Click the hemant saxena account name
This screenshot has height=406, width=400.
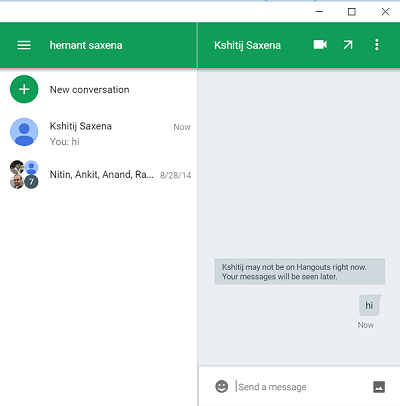86,45
